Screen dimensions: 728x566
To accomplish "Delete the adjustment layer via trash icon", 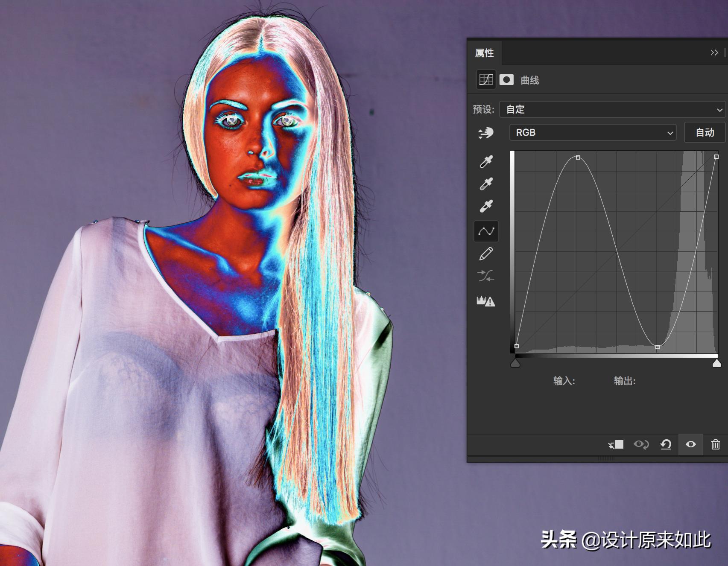I will (x=716, y=444).
